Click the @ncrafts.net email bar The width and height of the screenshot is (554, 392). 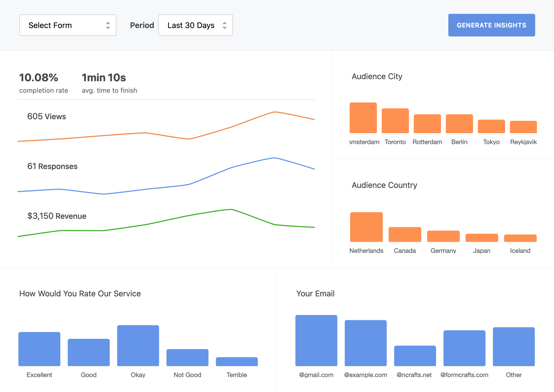click(x=415, y=356)
